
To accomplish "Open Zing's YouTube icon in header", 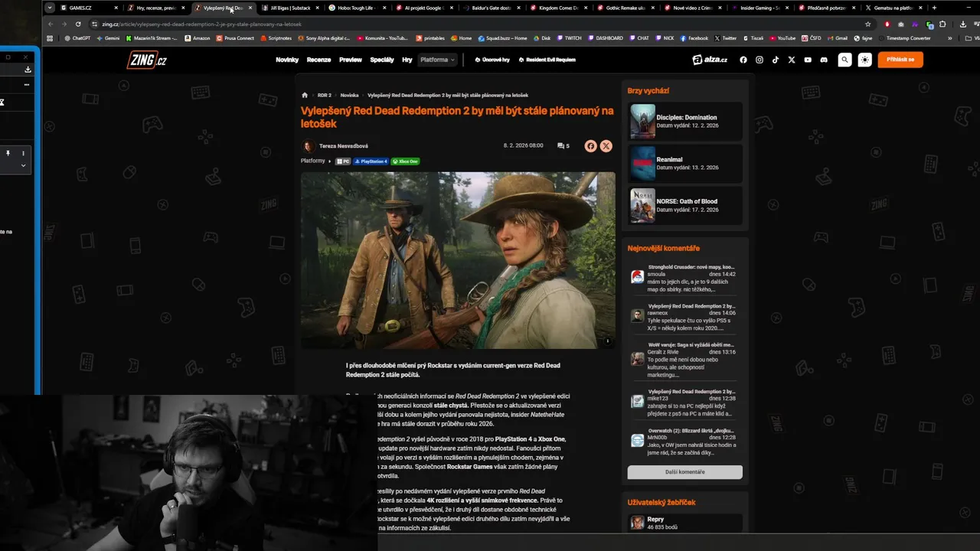I will point(808,60).
